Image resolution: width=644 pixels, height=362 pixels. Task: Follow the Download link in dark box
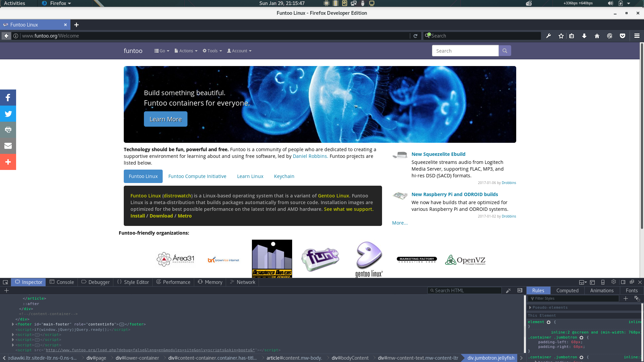pyautogui.click(x=161, y=216)
